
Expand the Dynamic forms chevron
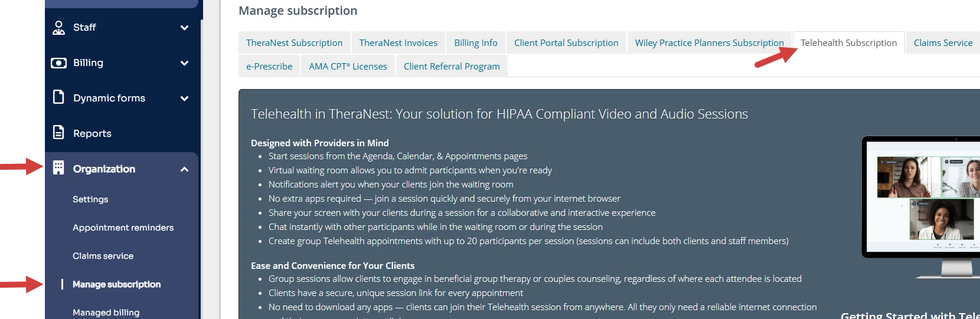click(184, 98)
